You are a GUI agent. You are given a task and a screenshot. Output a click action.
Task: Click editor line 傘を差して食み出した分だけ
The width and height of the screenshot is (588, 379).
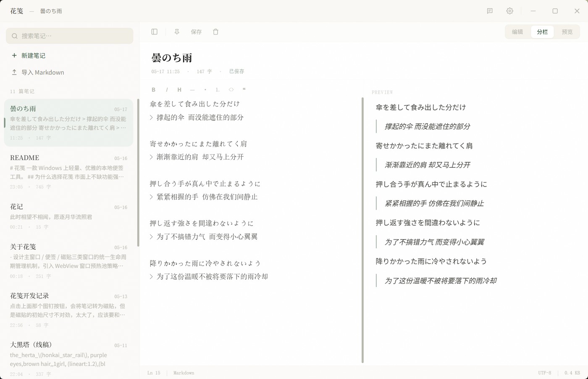(x=195, y=104)
